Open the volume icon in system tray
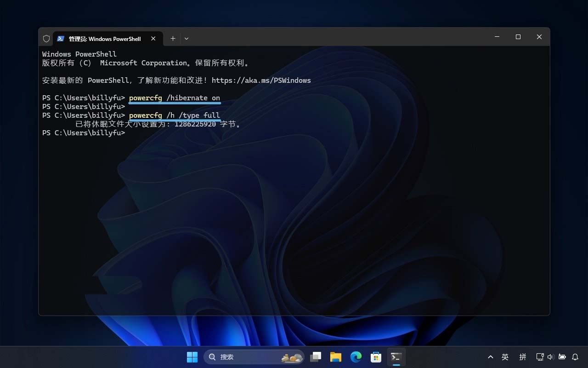The width and height of the screenshot is (588, 368). point(550,356)
